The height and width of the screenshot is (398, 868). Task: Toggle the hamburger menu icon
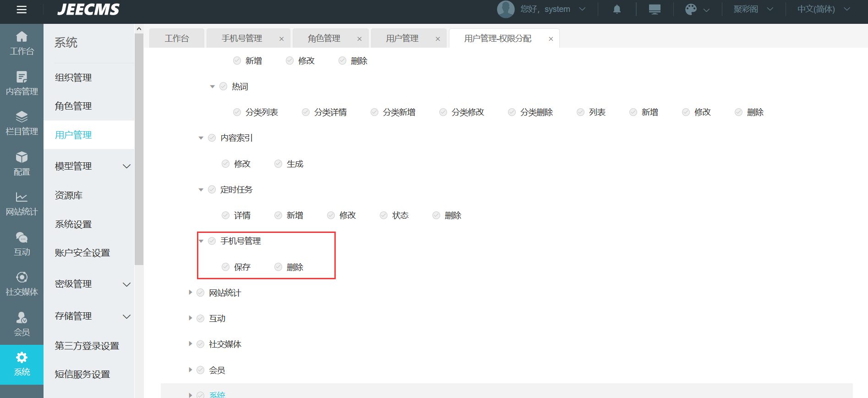[22, 10]
